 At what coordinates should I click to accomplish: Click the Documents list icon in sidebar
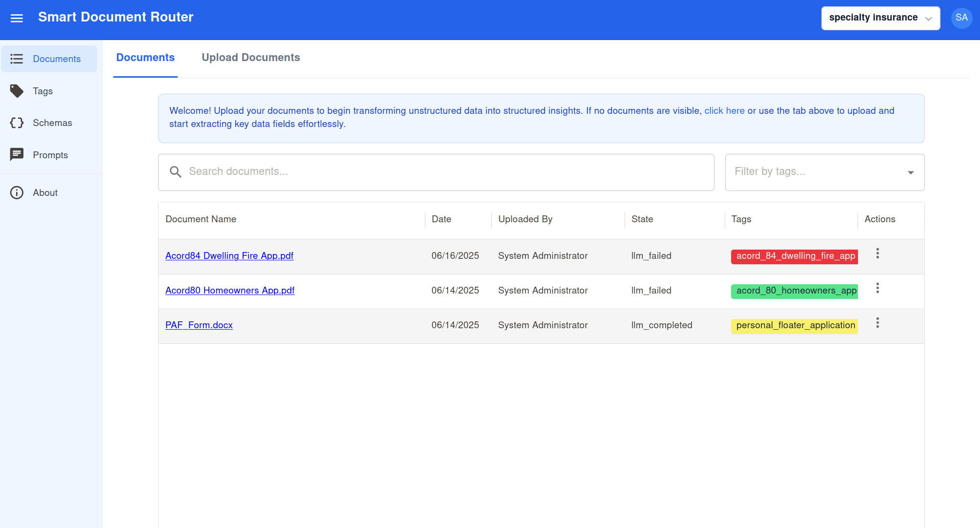(17, 59)
